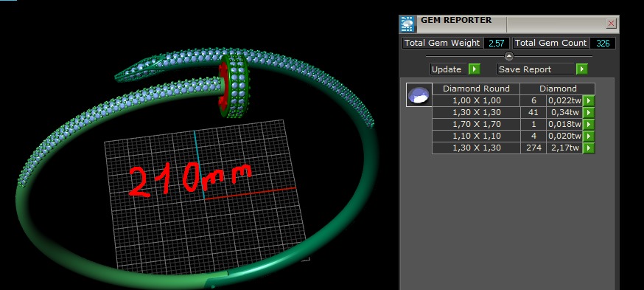
Task: Click the gem count cell showing 6
Action: coord(533,100)
